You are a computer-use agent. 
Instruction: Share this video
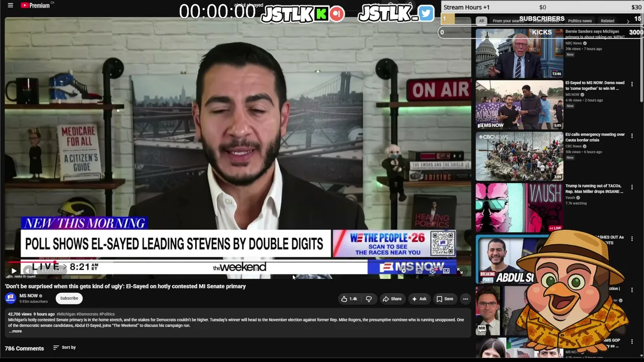(x=392, y=299)
